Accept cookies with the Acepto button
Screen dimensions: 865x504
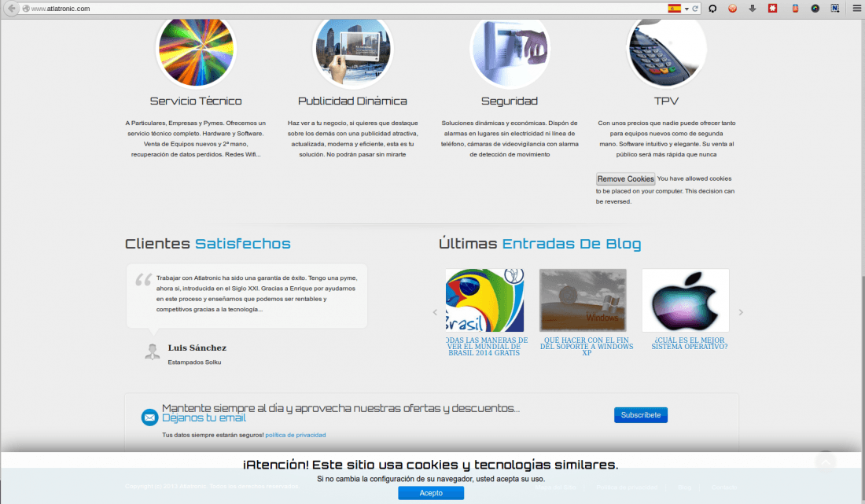[x=431, y=493]
